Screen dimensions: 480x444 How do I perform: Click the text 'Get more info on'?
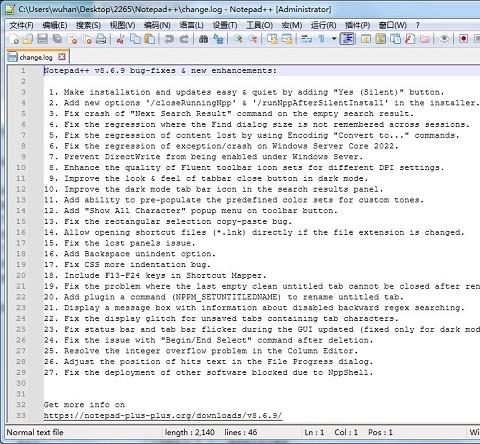coord(84,405)
